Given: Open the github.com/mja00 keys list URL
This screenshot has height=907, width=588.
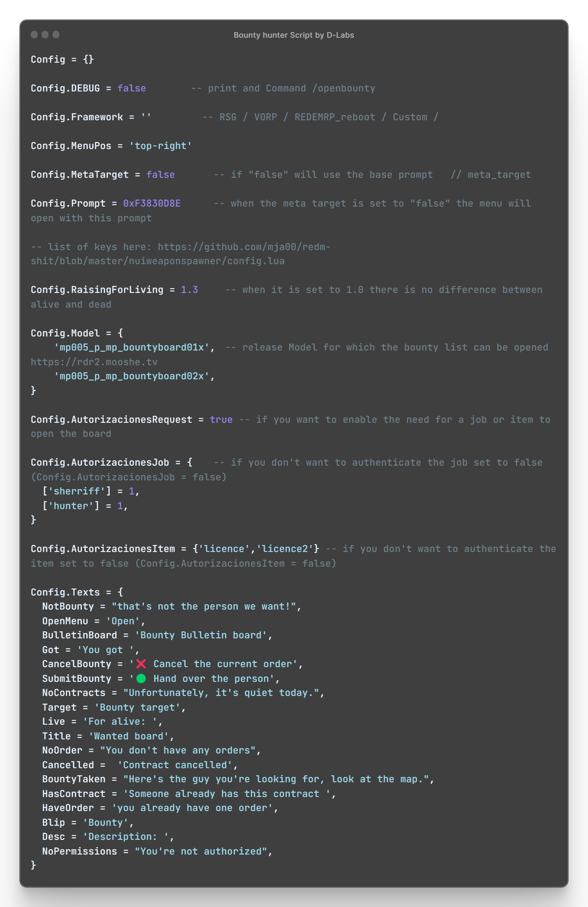Looking at the screenshot, I should [x=181, y=254].
